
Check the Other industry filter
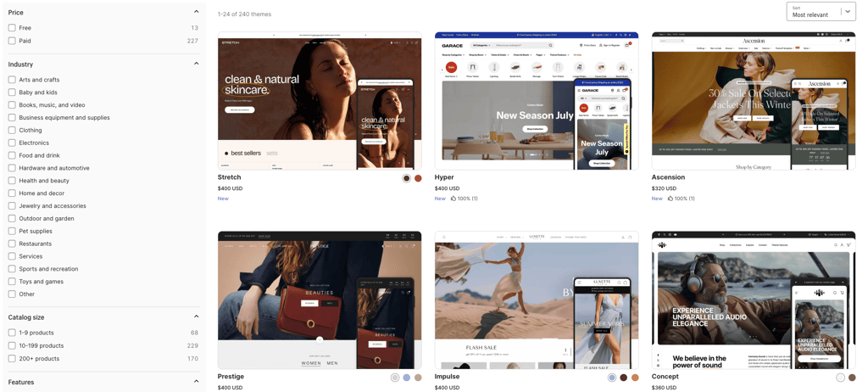coord(12,294)
